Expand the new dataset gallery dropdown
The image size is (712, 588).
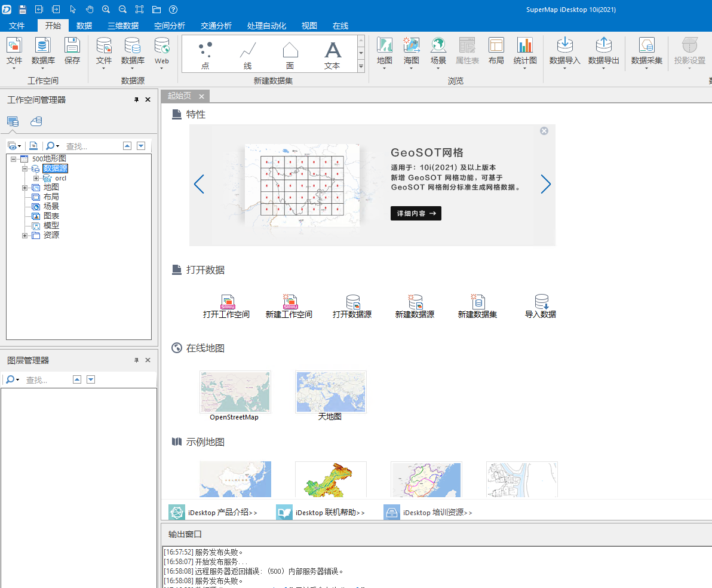361,66
